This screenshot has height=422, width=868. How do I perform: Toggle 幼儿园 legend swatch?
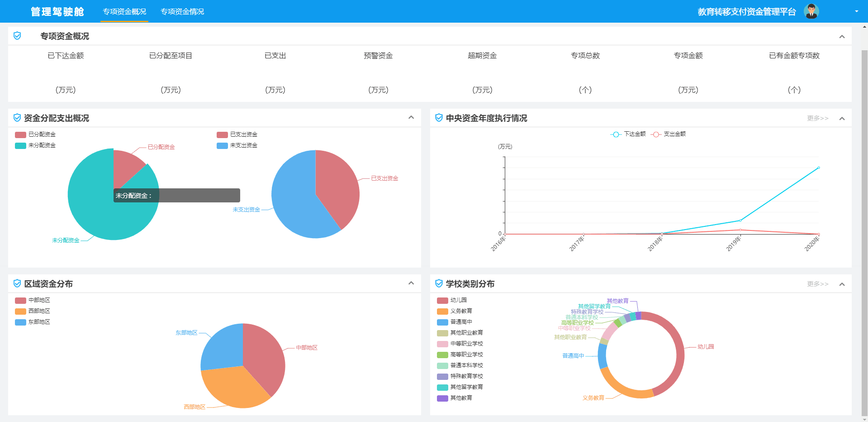pyautogui.click(x=442, y=300)
